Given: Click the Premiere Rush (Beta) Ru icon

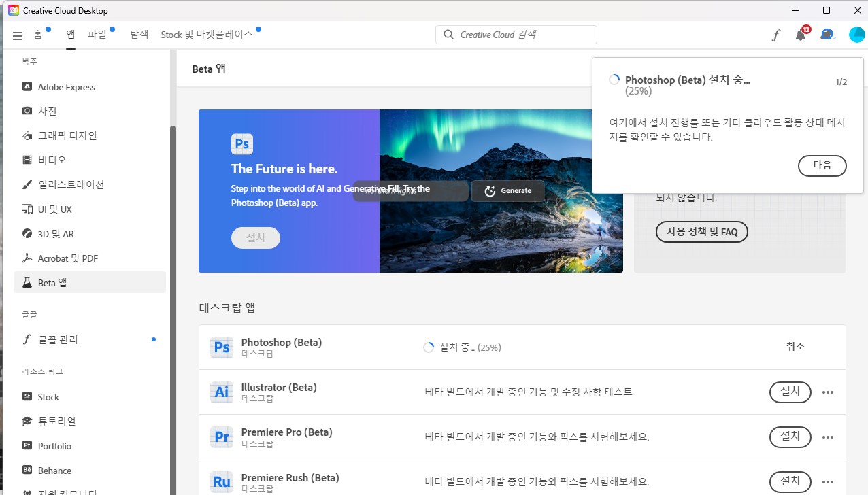Looking at the screenshot, I should pyautogui.click(x=222, y=482).
